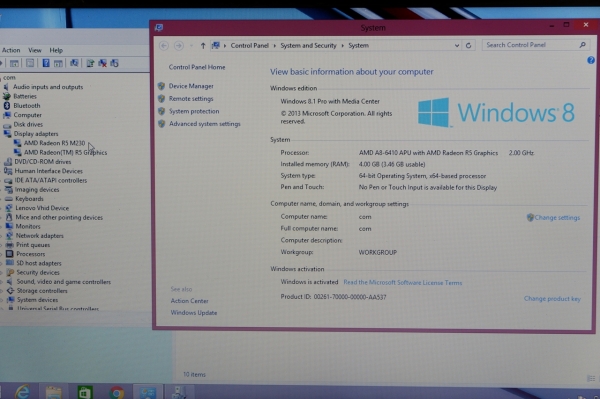Click the blue Help question-mark toolbar icon

coord(46,63)
